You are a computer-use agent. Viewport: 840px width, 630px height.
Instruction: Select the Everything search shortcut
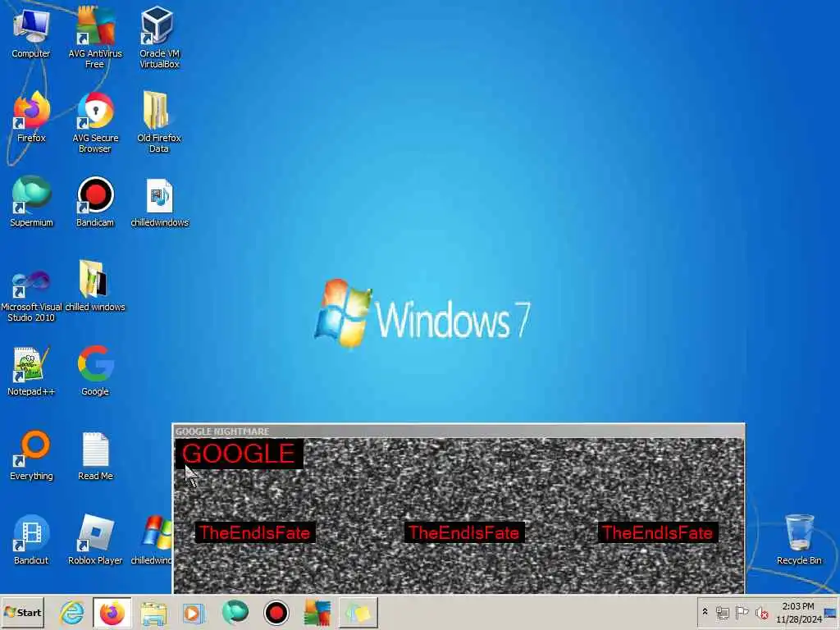(31, 455)
